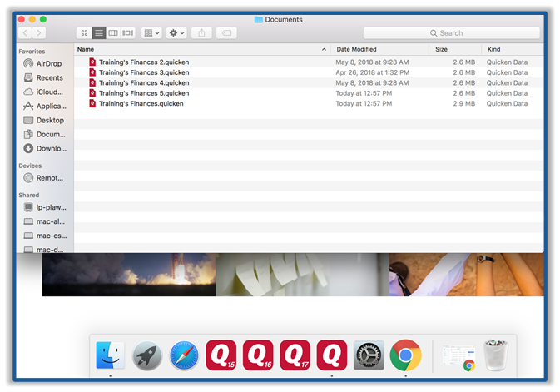560x392 pixels.
Task: Select AirDrop in the sidebar
Action: [49, 63]
